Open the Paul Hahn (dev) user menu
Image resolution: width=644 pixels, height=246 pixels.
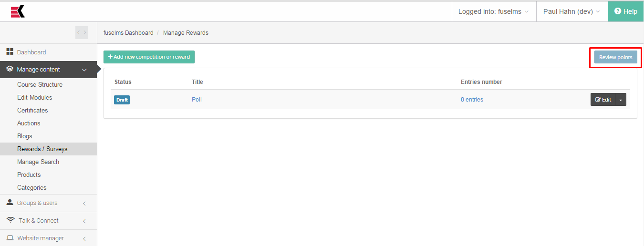[x=571, y=11]
